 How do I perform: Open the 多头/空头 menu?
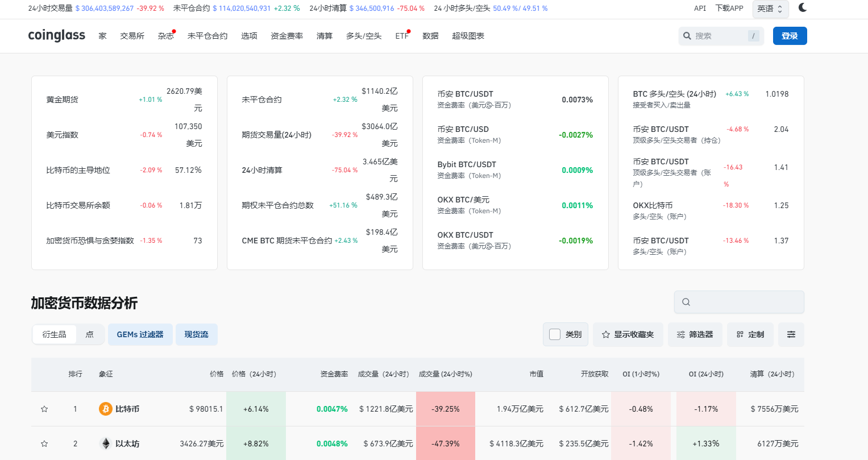(x=364, y=36)
